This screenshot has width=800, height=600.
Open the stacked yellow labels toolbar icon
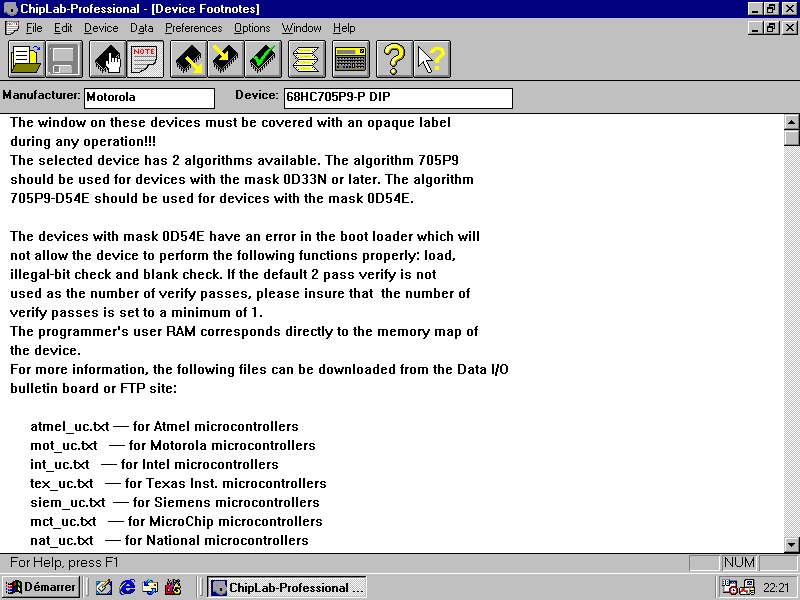(306, 59)
